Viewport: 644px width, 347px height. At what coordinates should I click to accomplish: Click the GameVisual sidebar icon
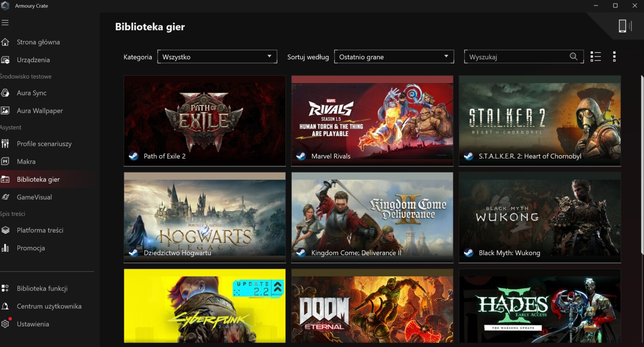[x=5, y=197]
